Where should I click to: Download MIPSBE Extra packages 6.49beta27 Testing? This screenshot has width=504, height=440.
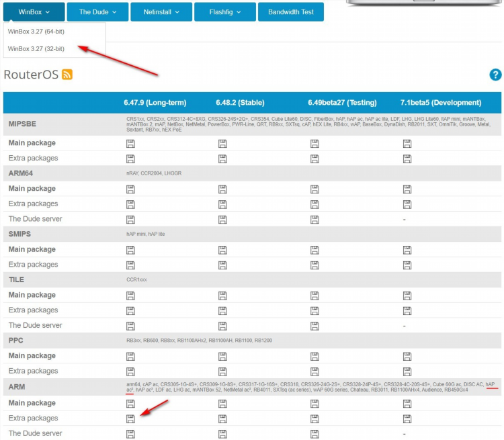click(x=314, y=159)
